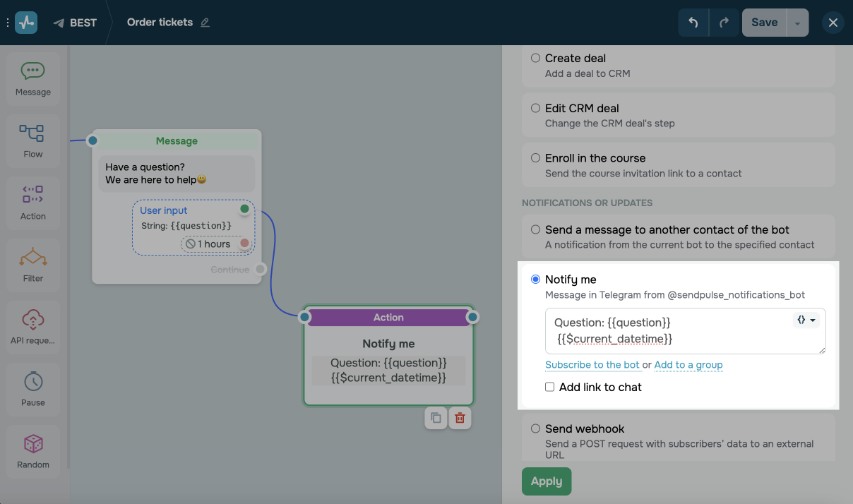The image size is (853, 504).
Task: Rename the Order tickets flow
Action: [x=205, y=22]
